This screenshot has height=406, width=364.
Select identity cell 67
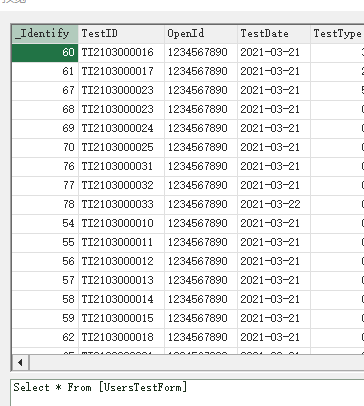tap(45, 90)
